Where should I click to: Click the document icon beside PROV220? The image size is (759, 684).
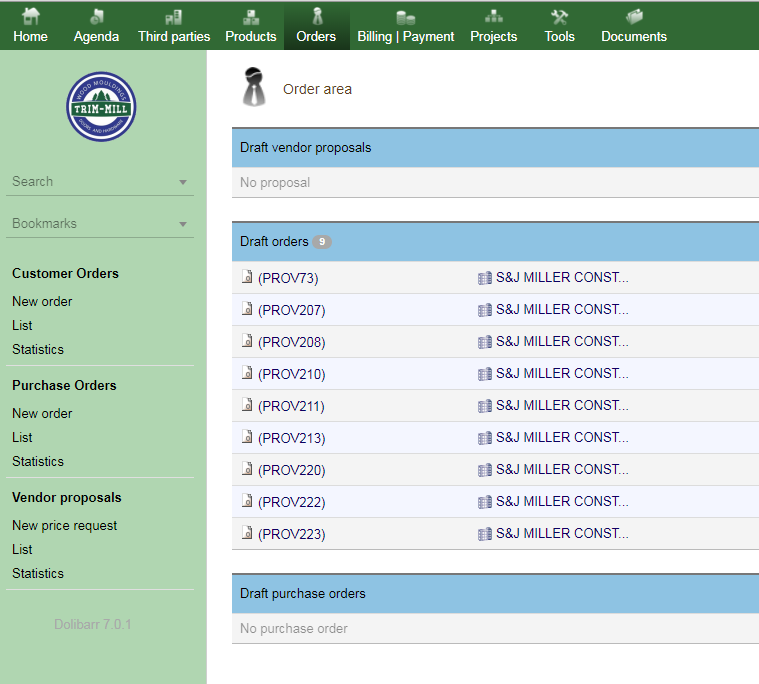(247, 468)
